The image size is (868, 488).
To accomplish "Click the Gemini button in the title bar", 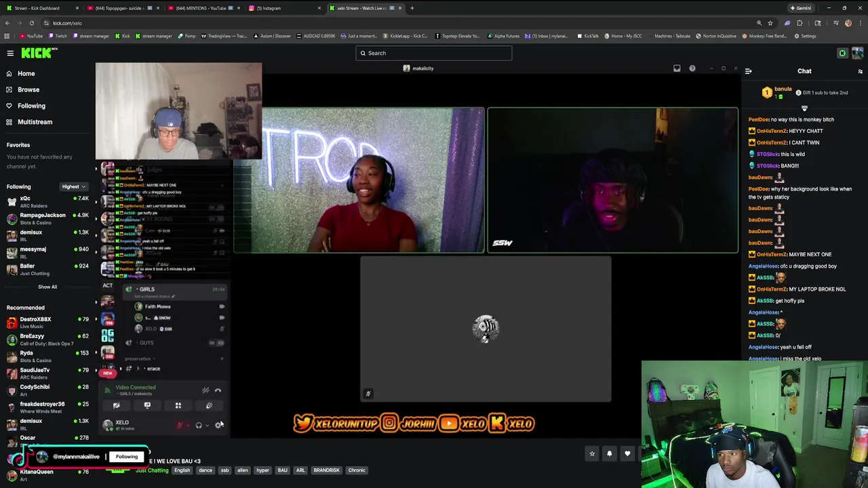I will (800, 8).
